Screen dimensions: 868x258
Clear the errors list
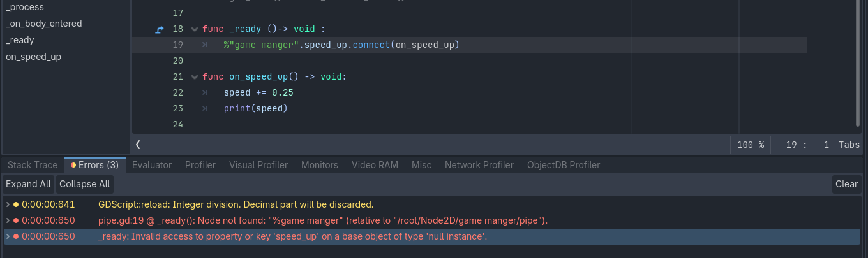tap(846, 184)
